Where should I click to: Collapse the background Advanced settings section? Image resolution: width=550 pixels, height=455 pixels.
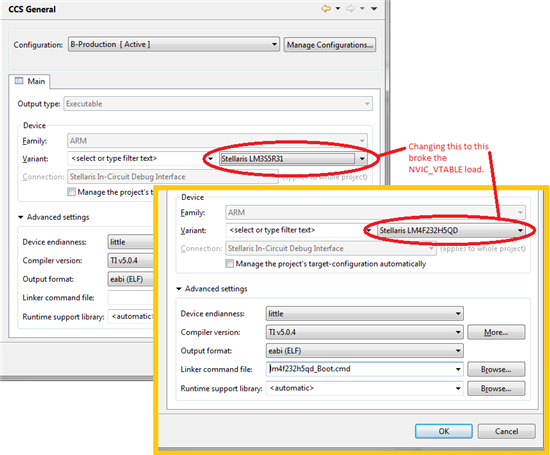(x=21, y=217)
